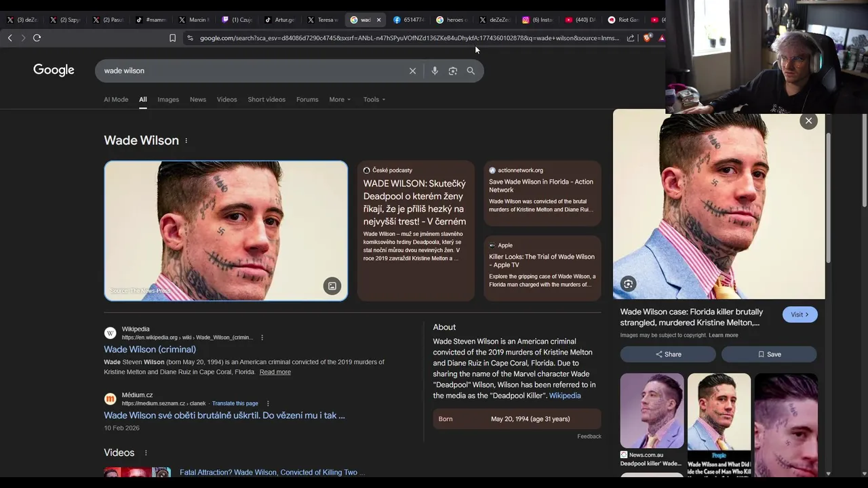This screenshot has width=868, height=488.
Task: Click the large Wade Wilson main photo
Action: pos(226,230)
